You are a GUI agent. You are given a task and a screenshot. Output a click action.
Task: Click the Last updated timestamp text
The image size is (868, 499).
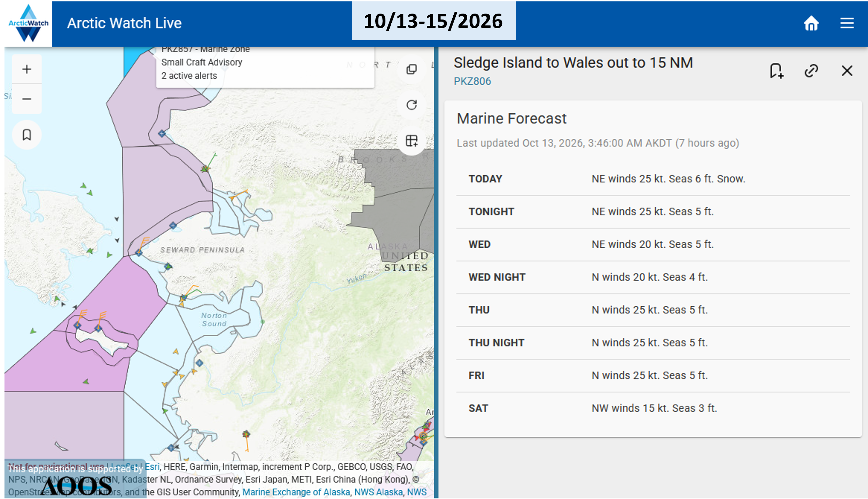[x=598, y=143]
